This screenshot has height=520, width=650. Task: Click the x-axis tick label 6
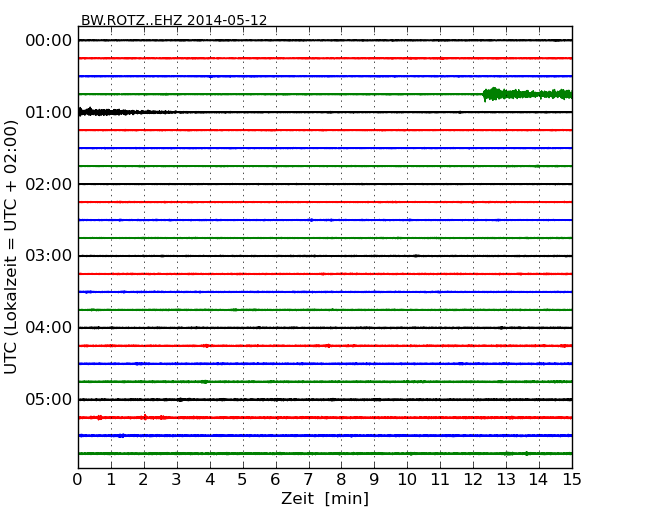point(275,480)
